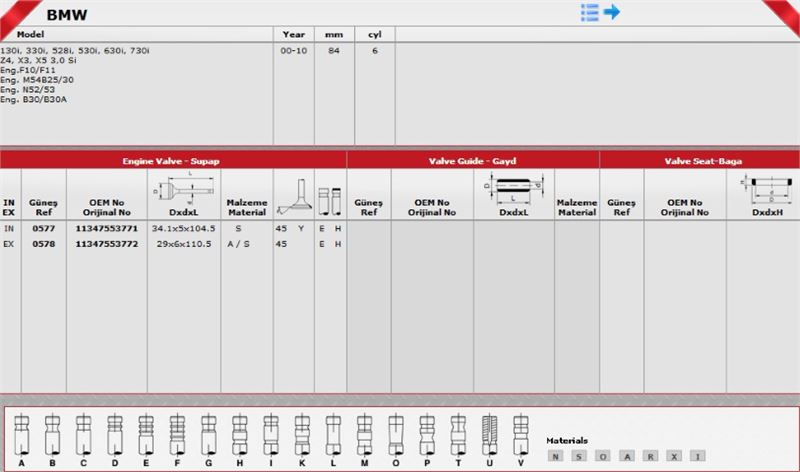Click the Eng.F10/F11 line
The height and width of the screenshot is (472, 800).
[x=28, y=70]
